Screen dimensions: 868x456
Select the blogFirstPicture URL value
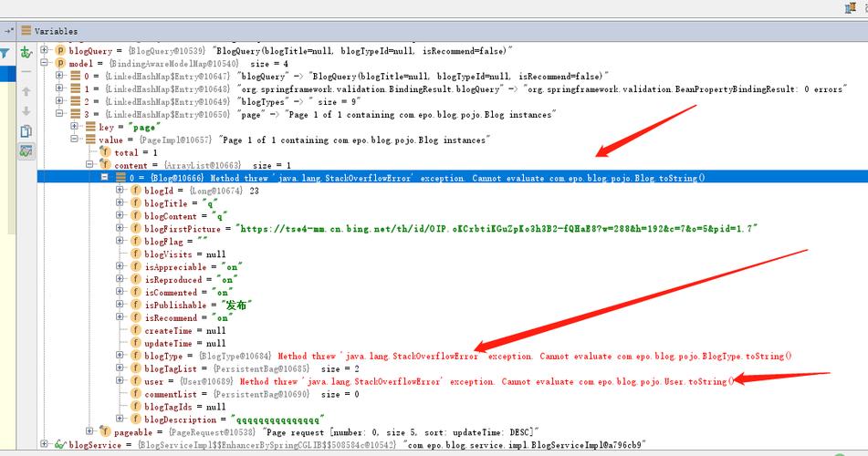tap(497, 229)
